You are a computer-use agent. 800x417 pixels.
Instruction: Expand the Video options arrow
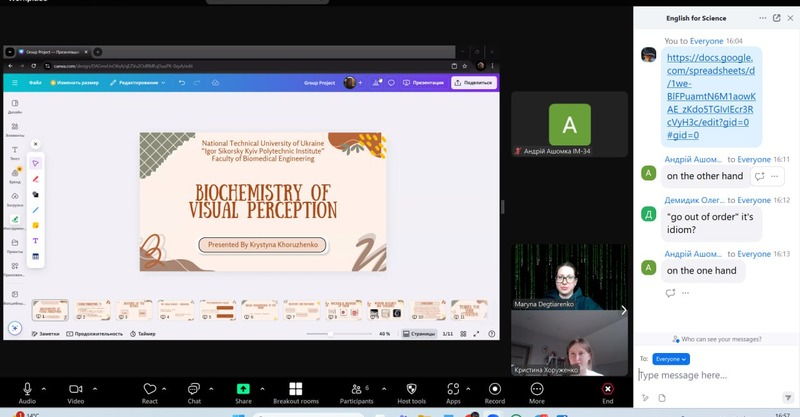[95, 389]
